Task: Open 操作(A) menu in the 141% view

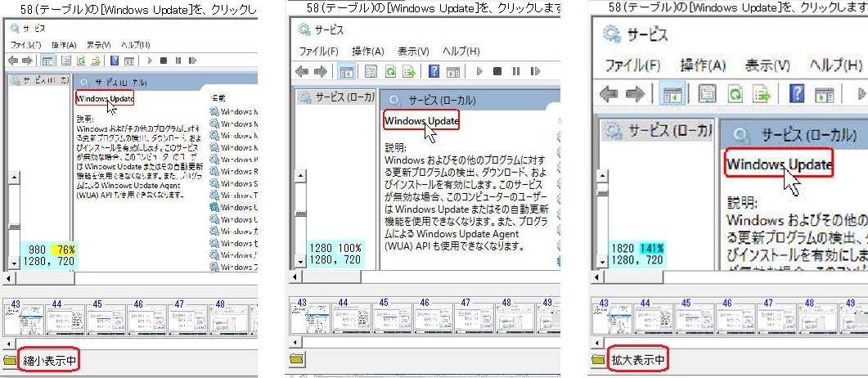Action: pos(703,65)
